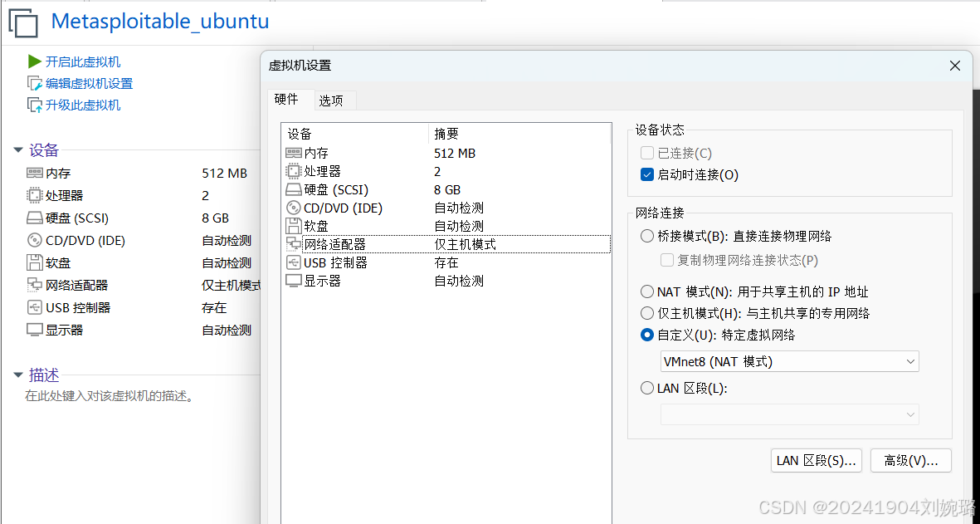Toggle the 已连接(C) checkbox

647,153
